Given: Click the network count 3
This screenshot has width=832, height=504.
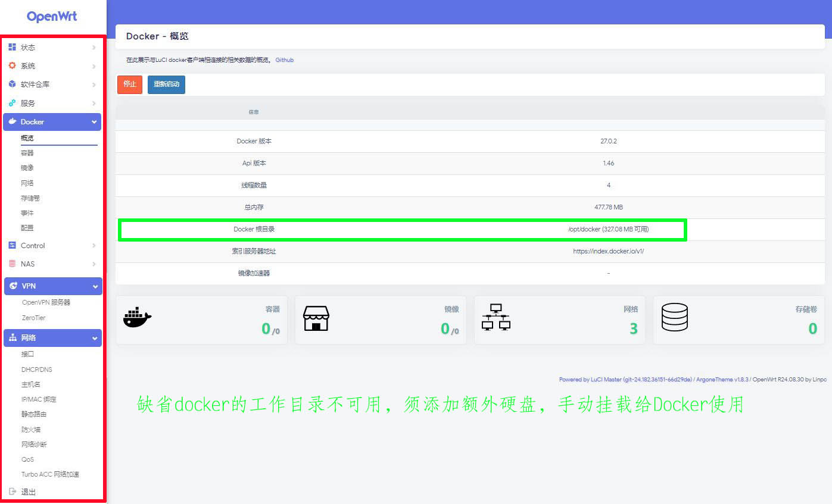Looking at the screenshot, I should [633, 328].
